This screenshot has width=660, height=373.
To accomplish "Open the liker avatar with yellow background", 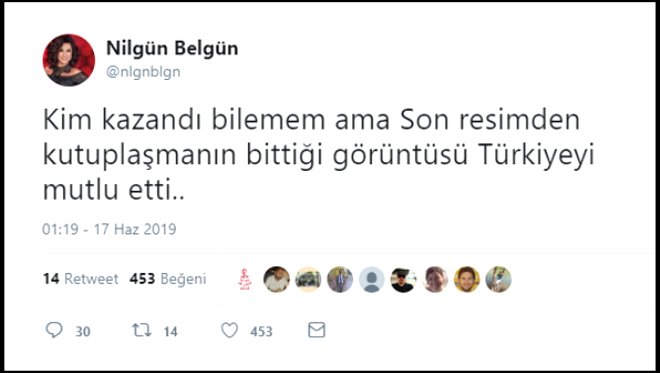I will pos(467,280).
